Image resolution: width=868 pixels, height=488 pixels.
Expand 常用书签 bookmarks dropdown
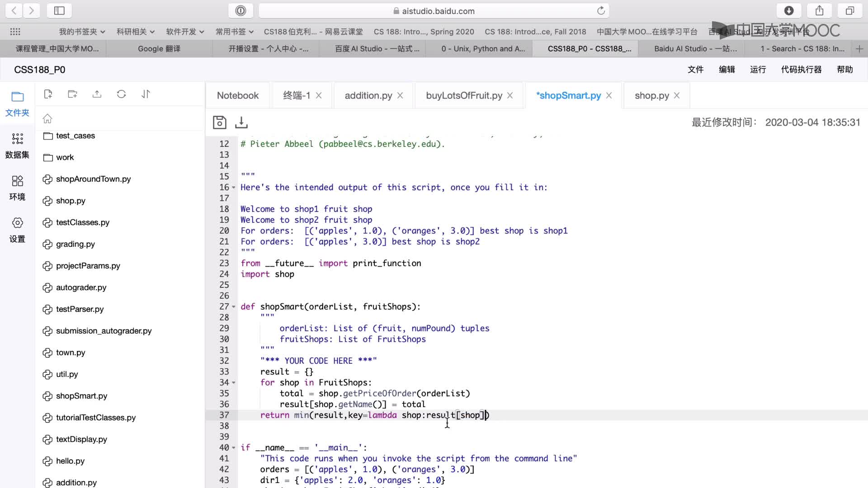[x=234, y=32]
